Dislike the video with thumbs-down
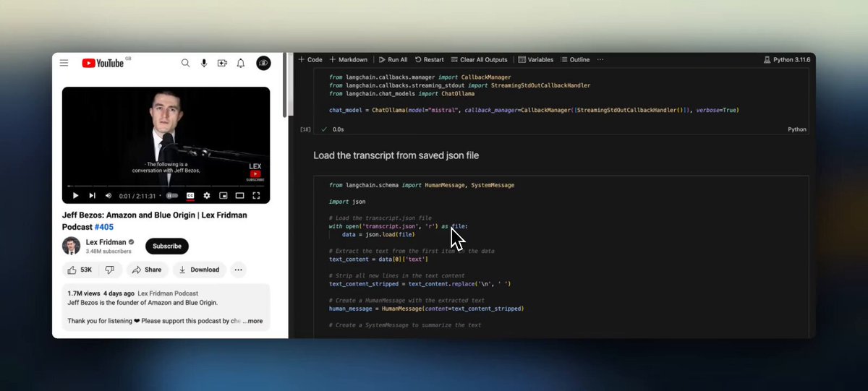 click(110, 270)
